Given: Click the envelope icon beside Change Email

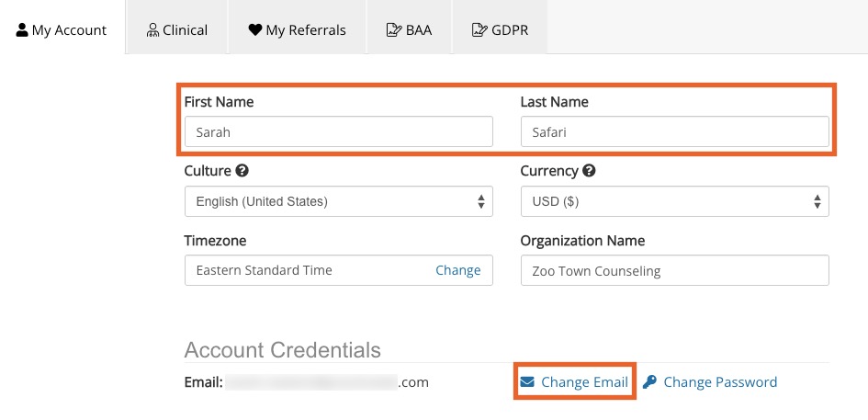Looking at the screenshot, I should (527, 382).
